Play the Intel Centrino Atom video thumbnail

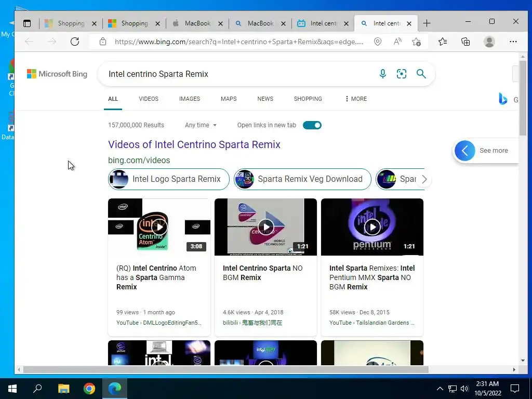(159, 227)
